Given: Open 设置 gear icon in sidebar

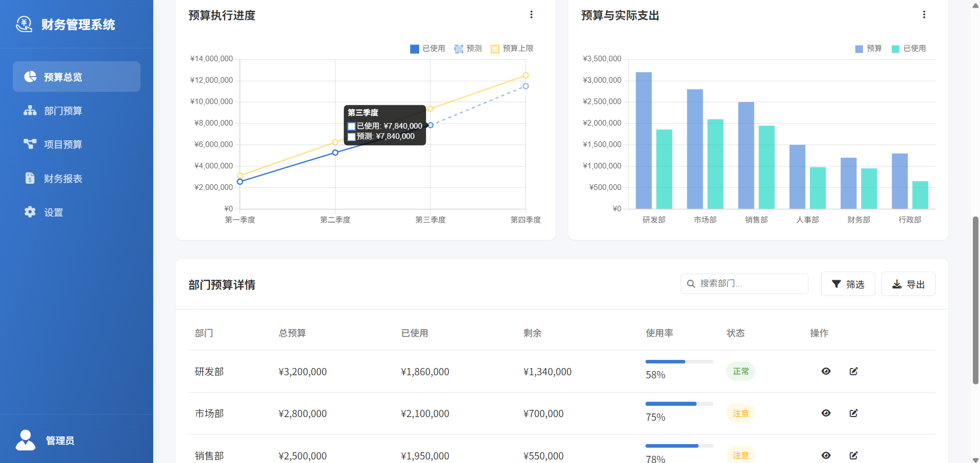Looking at the screenshot, I should click(x=30, y=212).
